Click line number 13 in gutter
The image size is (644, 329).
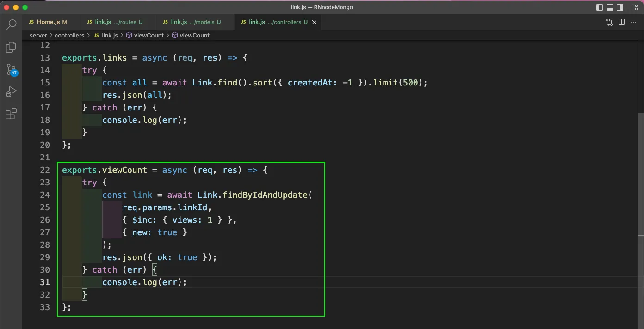[x=45, y=58]
